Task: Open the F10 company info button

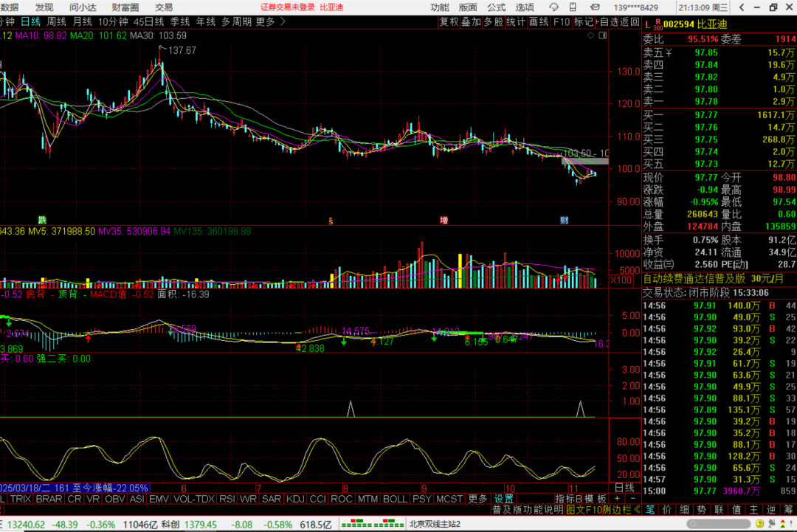Action: tap(562, 22)
